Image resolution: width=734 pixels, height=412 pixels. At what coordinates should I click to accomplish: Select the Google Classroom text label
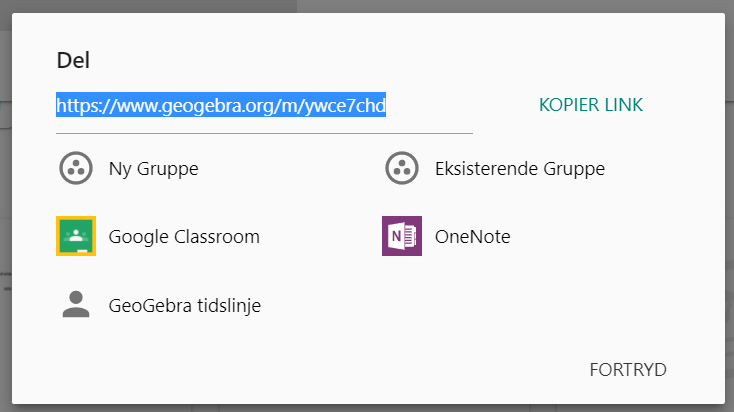[x=184, y=237]
